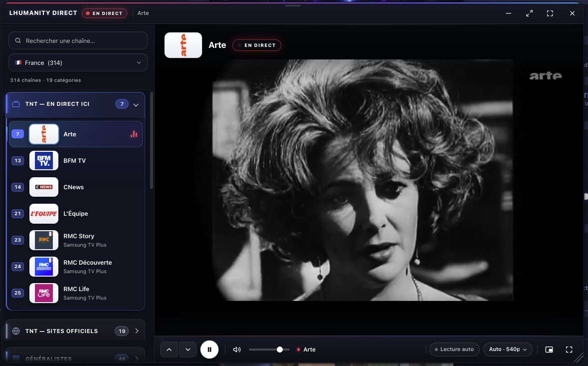Open the France (314) country dropdown

click(x=78, y=63)
